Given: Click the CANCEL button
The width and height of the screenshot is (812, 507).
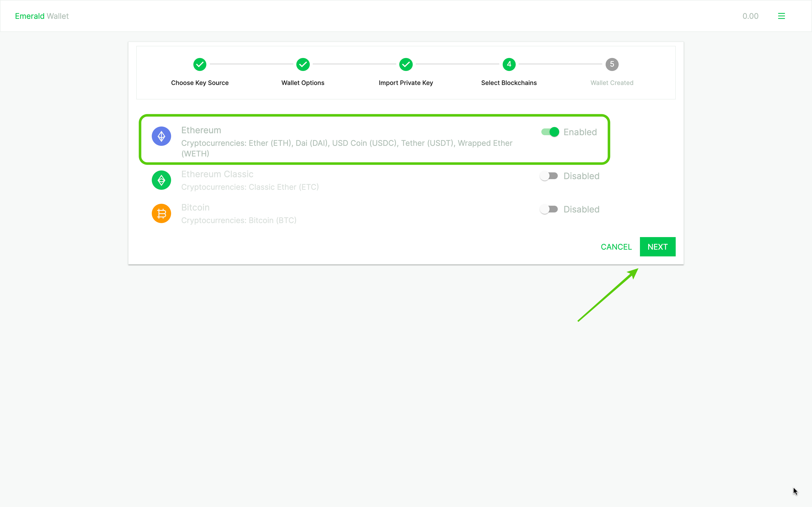Looking at the screenshot, I should 616,247.
